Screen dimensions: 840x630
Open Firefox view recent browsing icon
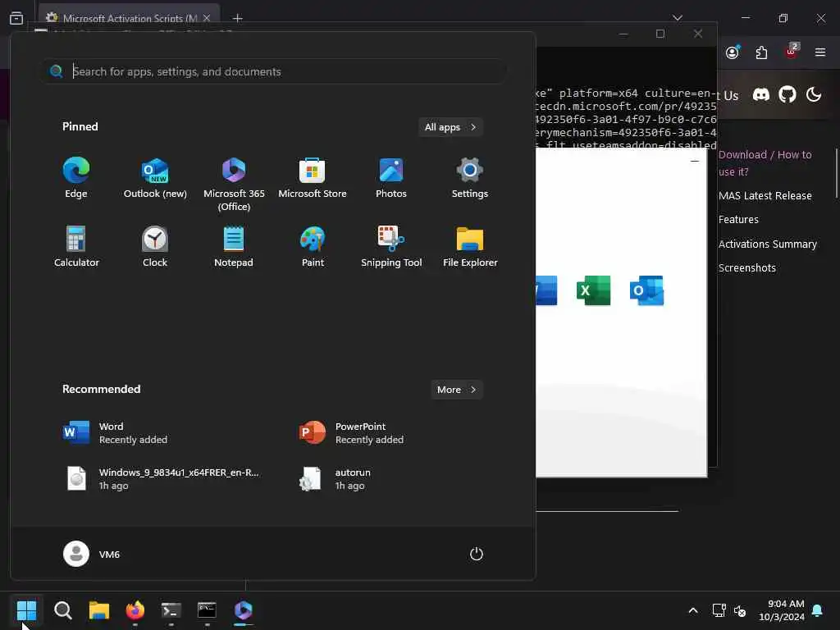coord(16,18)
